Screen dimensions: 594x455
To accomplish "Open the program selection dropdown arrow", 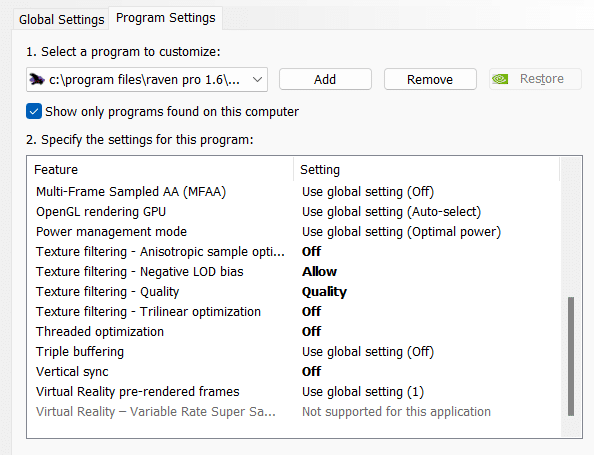I will tap(257, 80).
